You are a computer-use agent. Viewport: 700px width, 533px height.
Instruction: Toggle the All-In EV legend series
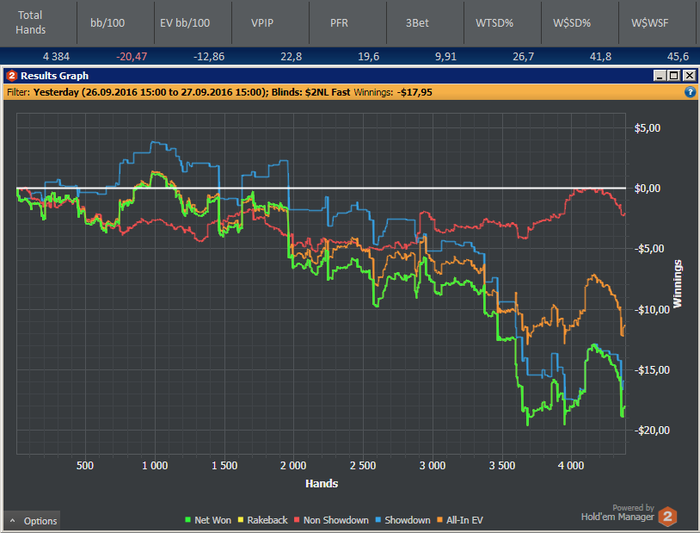point(460,520)
